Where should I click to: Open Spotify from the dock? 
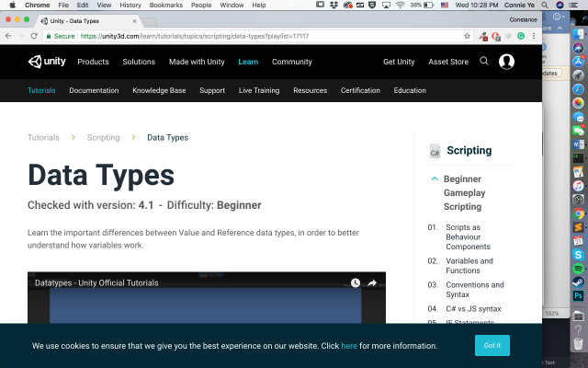coord(578,269)
